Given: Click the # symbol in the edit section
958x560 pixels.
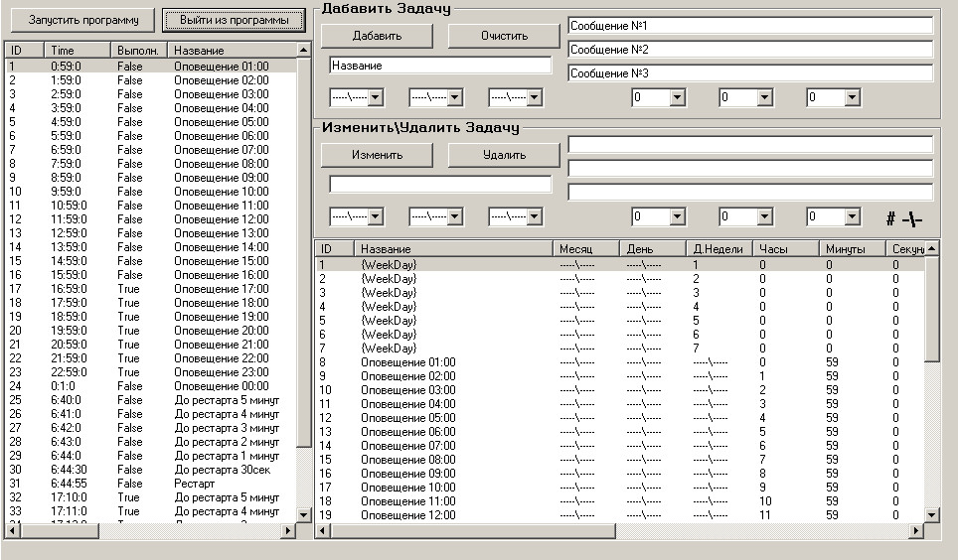Looking at the screenshot, I should (891, 219).
